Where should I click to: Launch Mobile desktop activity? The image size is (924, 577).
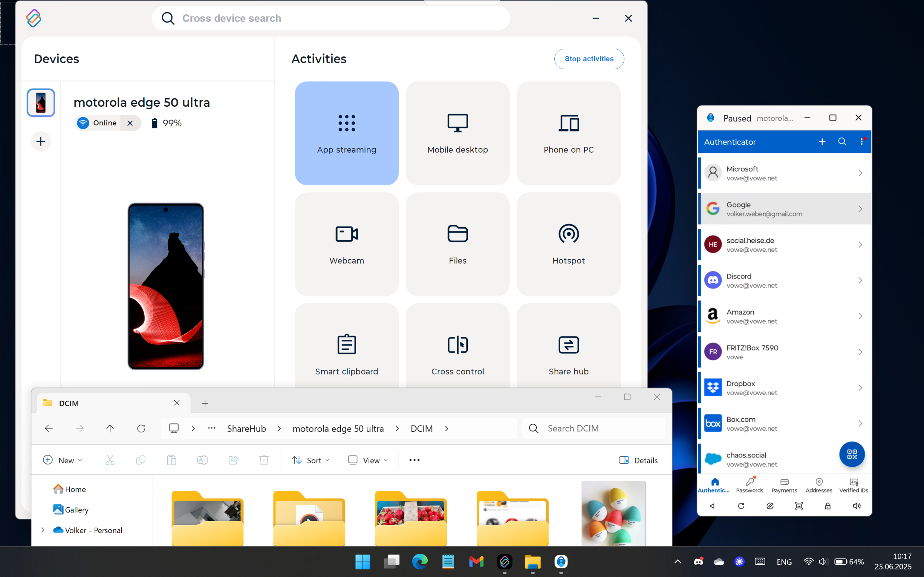click(x=457, y=133)
